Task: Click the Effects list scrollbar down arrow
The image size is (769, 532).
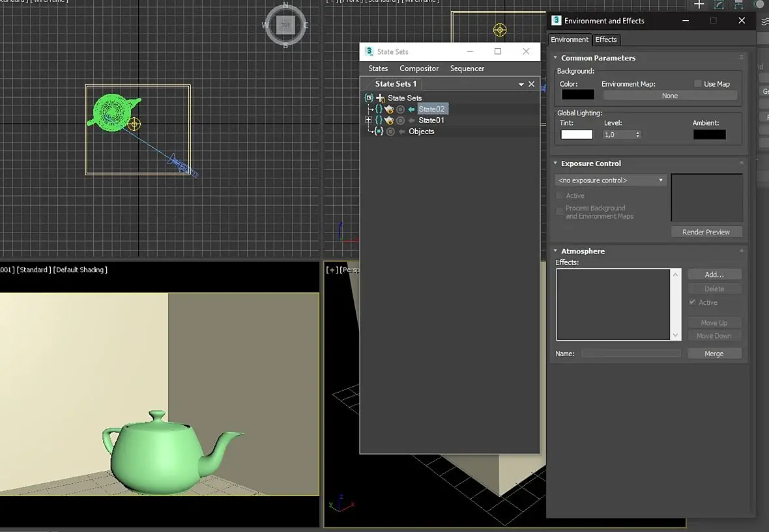Action: 675,335
